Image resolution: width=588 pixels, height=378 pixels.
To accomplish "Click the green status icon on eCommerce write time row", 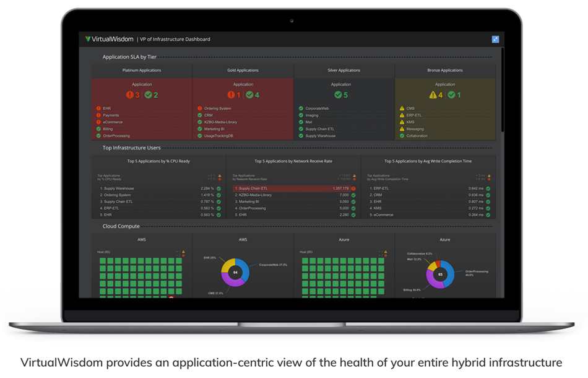I will (x=488, y=215).
